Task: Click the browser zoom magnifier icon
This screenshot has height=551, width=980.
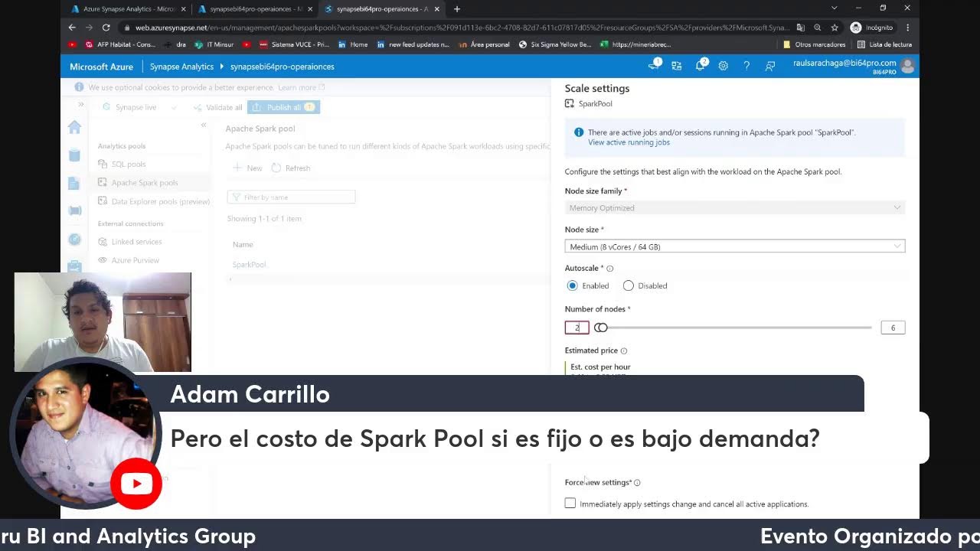Action: [x=818, y=28]
